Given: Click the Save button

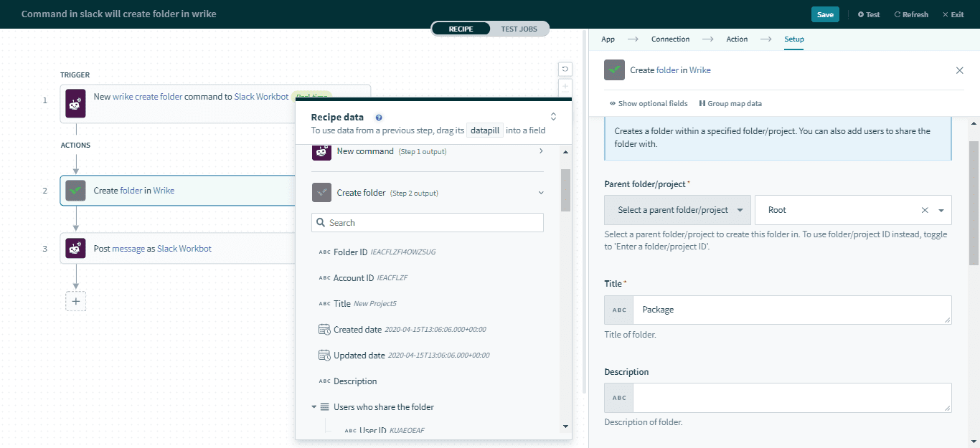Looking at the screenshot, I should (824, 14).
